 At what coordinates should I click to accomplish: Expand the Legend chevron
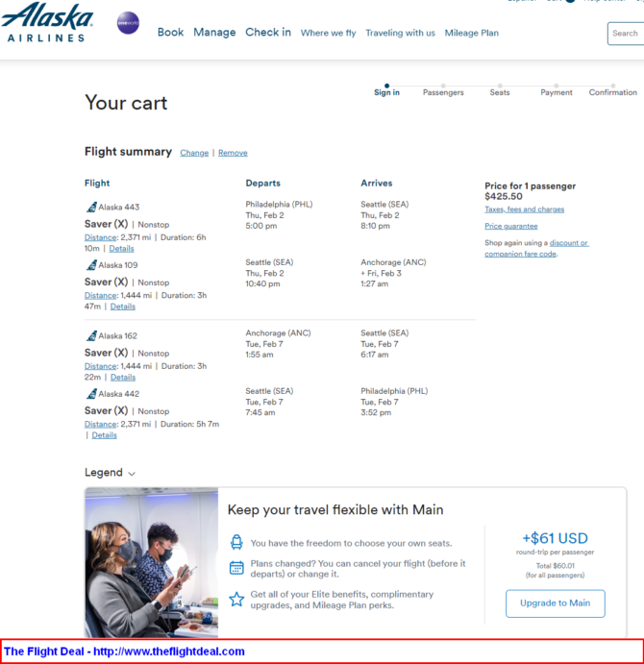[132, 474]
